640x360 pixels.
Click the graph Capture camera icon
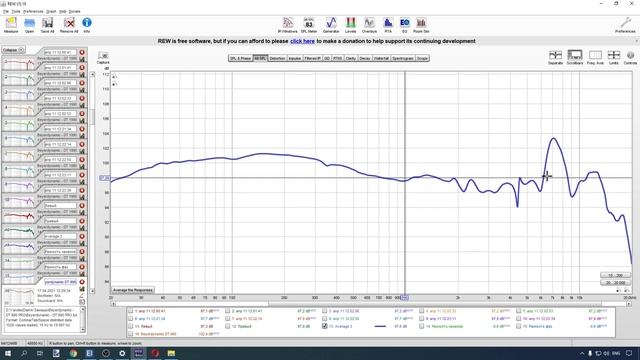pyautogui.click(x=103, y=57)
